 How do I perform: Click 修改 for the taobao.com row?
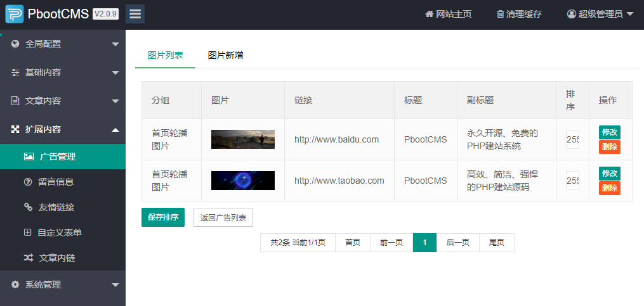[x=610, y=174]
